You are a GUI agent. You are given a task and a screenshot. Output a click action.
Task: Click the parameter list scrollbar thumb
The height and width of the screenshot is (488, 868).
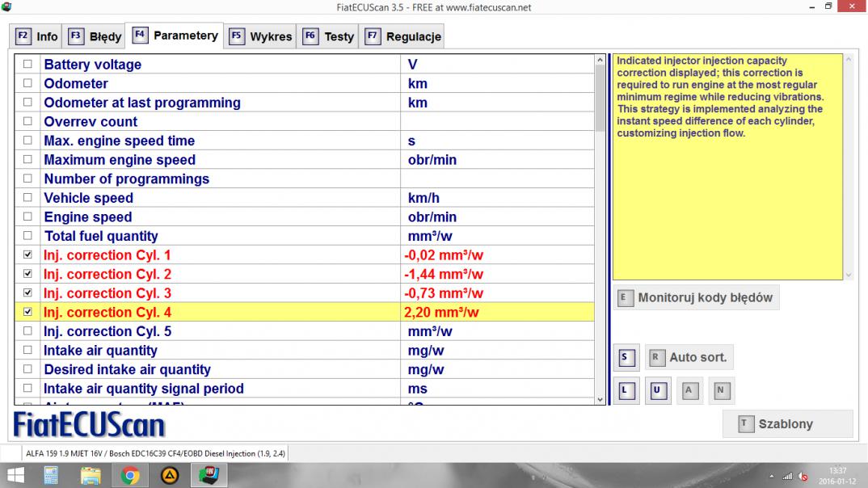tap(600, 98)
